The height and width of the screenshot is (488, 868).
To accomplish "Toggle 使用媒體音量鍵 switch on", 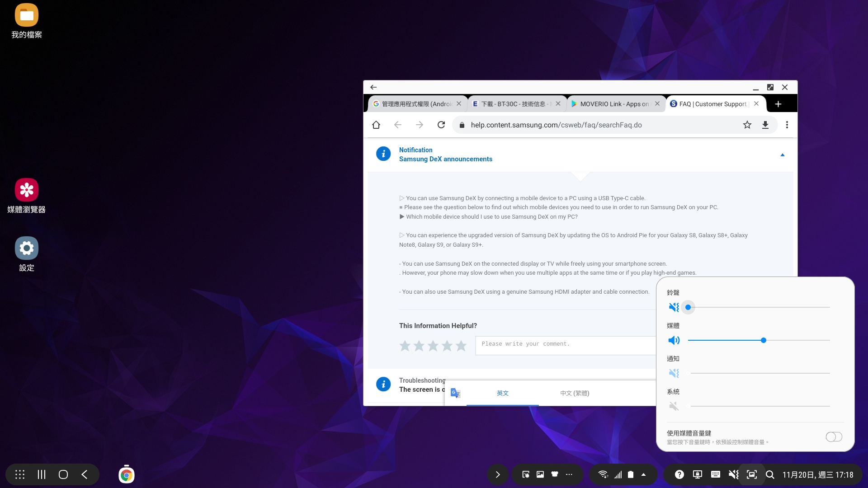I will point(834,437).
